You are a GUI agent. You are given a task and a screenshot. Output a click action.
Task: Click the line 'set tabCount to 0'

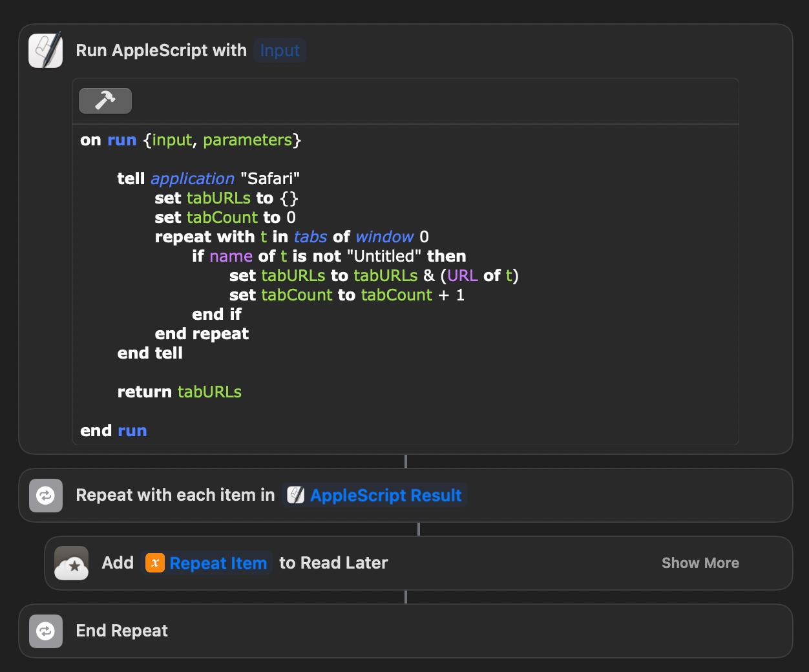[226, 218]
